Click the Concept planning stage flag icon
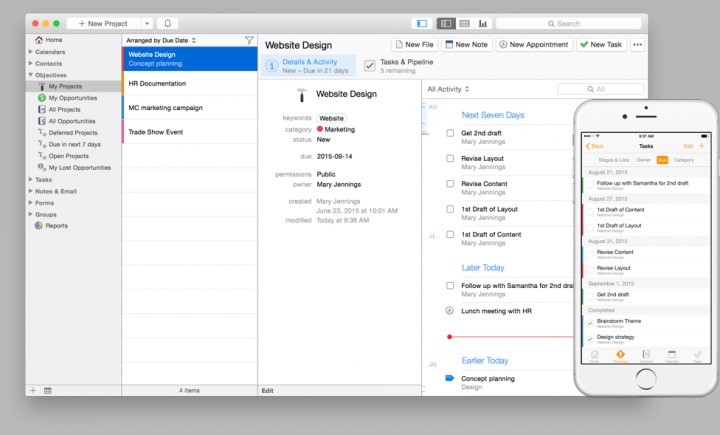Screen dimensions: 720x435 tap(450, 378)
